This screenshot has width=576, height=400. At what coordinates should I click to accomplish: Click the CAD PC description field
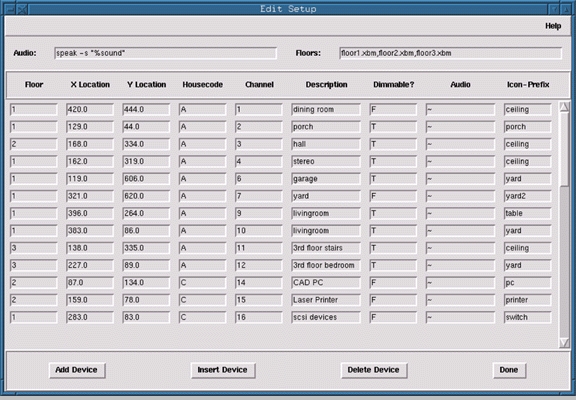[326, 283]
